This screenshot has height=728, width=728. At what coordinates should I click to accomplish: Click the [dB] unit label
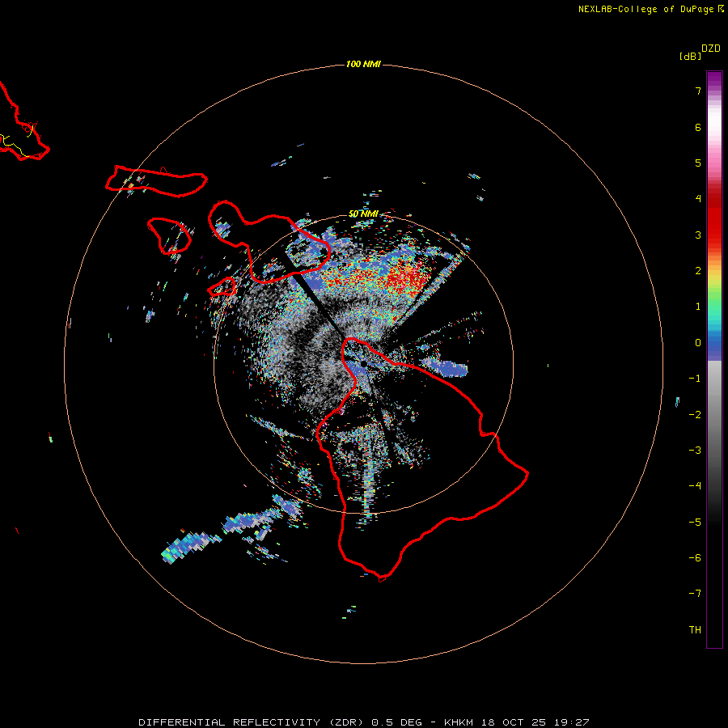pos(690,56)
